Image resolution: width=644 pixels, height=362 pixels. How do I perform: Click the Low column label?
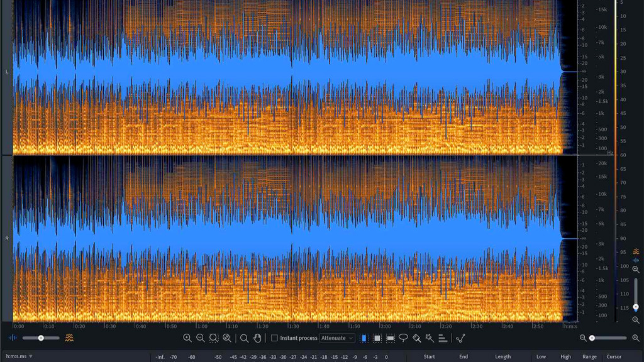541,357
